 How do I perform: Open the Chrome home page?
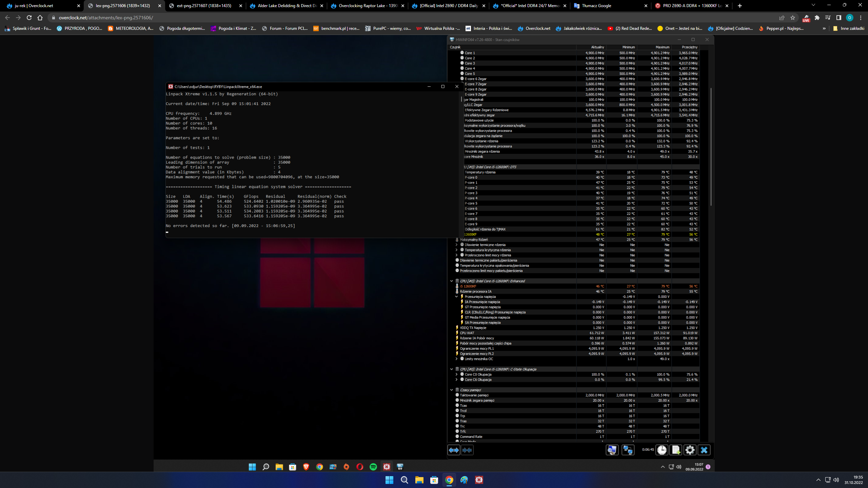[x=40, y=18]
